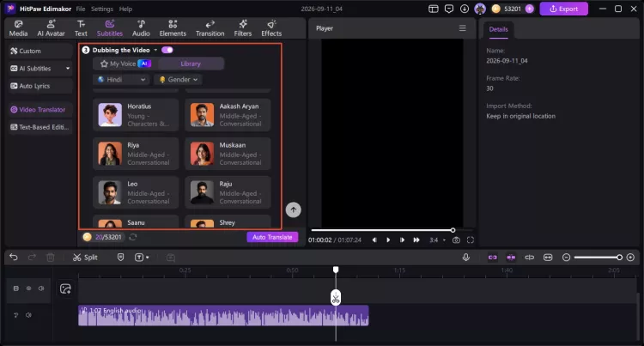Image resolution: width=644 pixels, height=346 pixels.
Task: Select the Aakash Aryan voice card
Action: click(228, 114)
